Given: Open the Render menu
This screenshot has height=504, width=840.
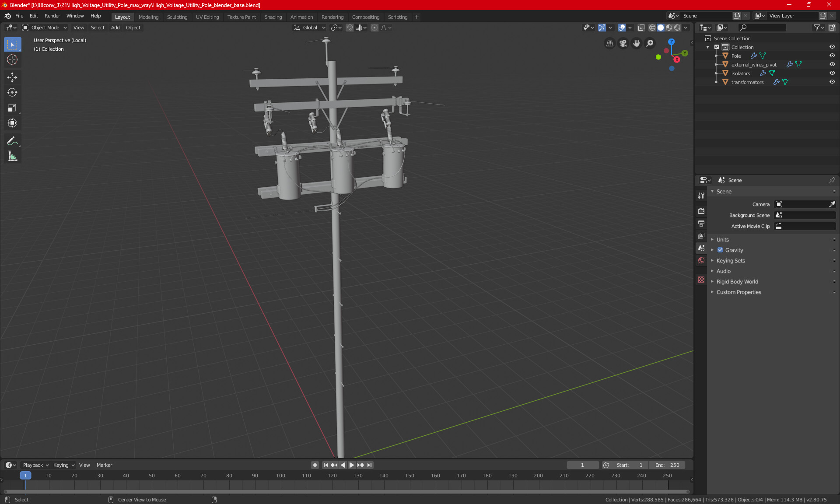Looking at the screenshot, I should [52, 16].
